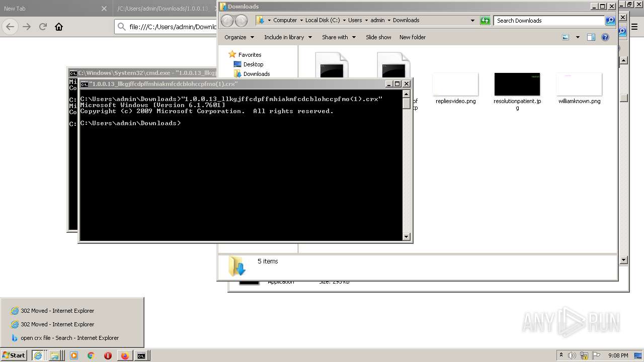Open Google Chrome from the taskbar
Screen dimensions: 644x362
point(91,355)
